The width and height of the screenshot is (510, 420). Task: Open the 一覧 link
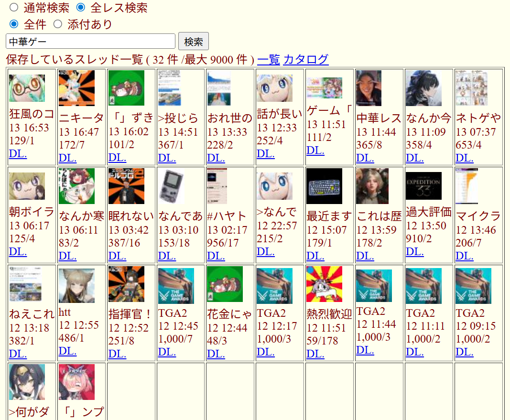[x=268, y=60]
